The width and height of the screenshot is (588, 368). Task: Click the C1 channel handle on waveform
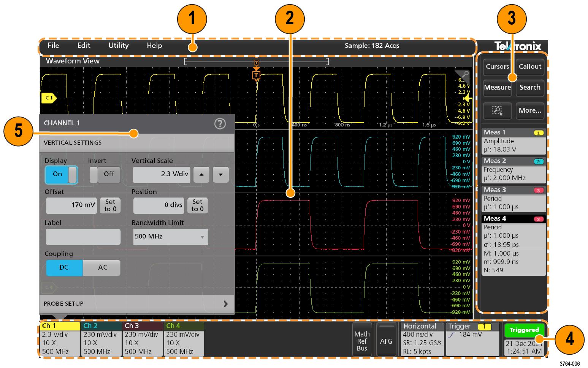coord(49,98)
